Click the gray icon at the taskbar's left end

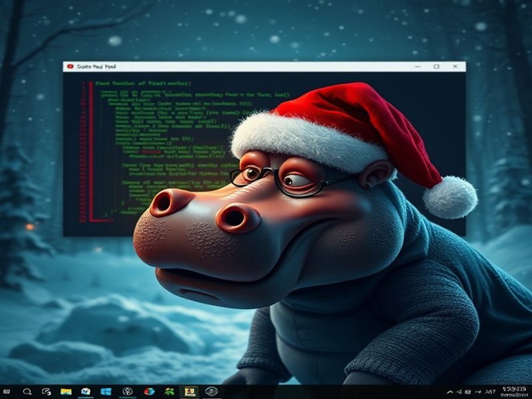(7, 392)
